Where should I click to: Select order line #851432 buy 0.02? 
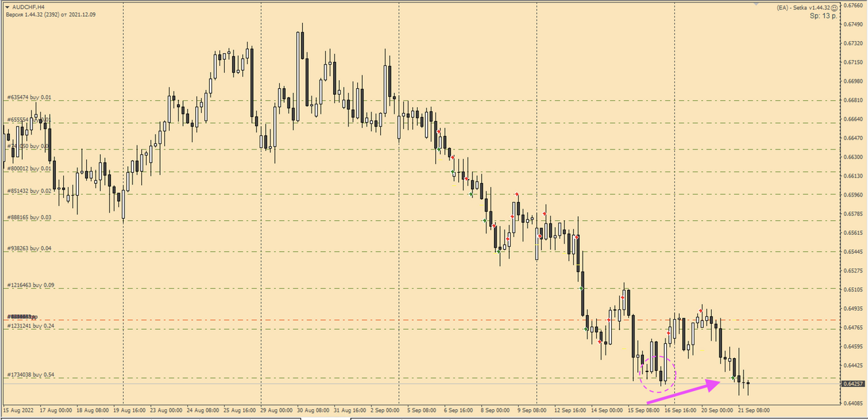pyautogui.click(x=29, y=190)
